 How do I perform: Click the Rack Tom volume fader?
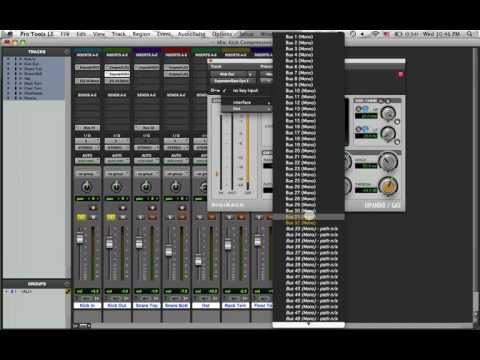click(228, 245)
